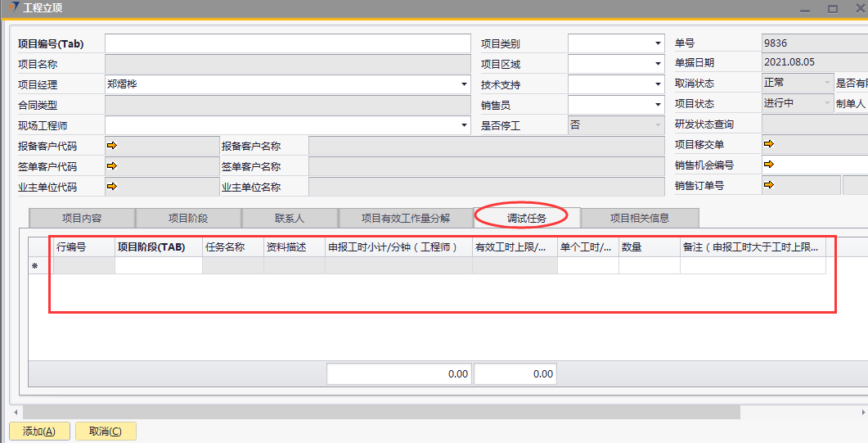Click arrow icon beside 业主单位代码
Screen dimensions: 868x443
pos(112,187)
